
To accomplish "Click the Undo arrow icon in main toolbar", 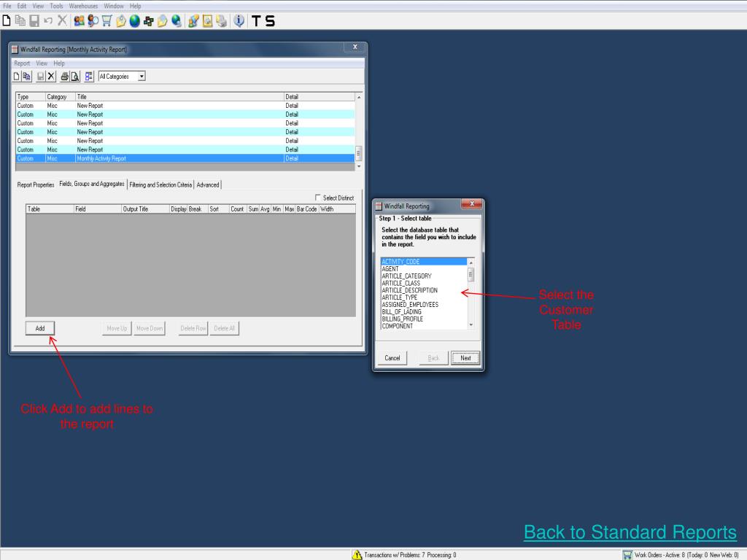I will (x=48, y=20).
